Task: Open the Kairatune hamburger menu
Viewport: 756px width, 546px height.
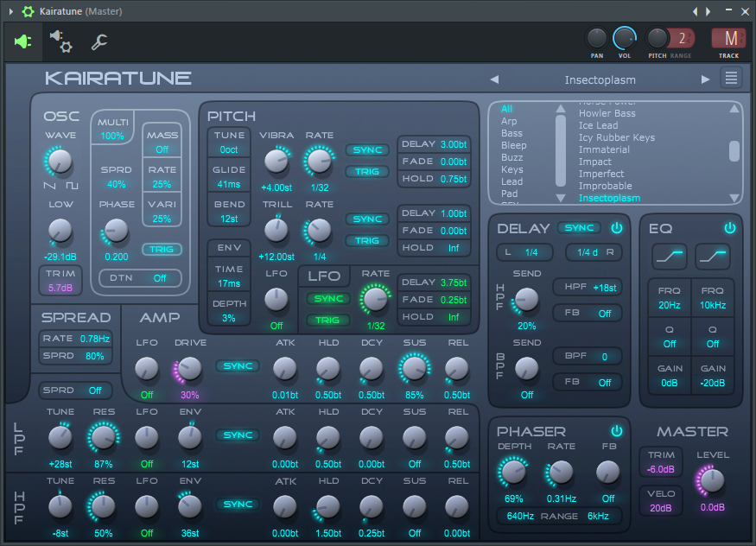Action: [x=731, y=78]
